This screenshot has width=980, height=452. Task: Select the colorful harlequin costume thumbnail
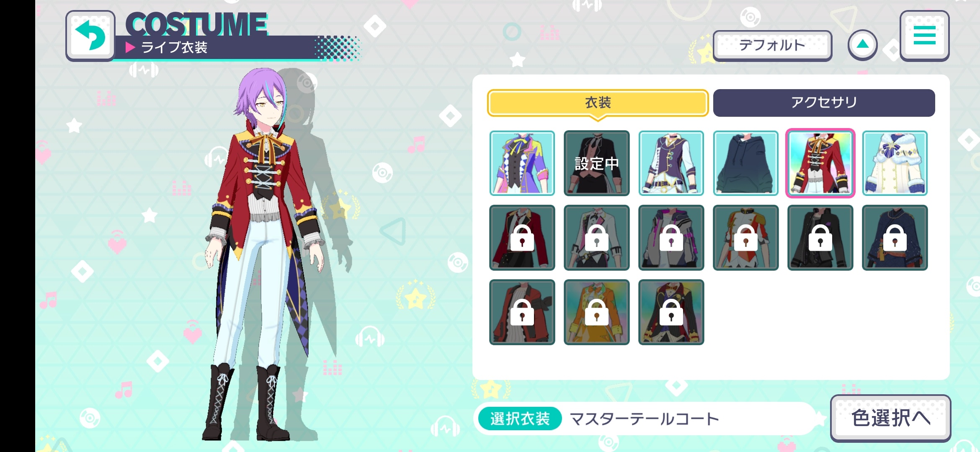[x=522, y=163]
